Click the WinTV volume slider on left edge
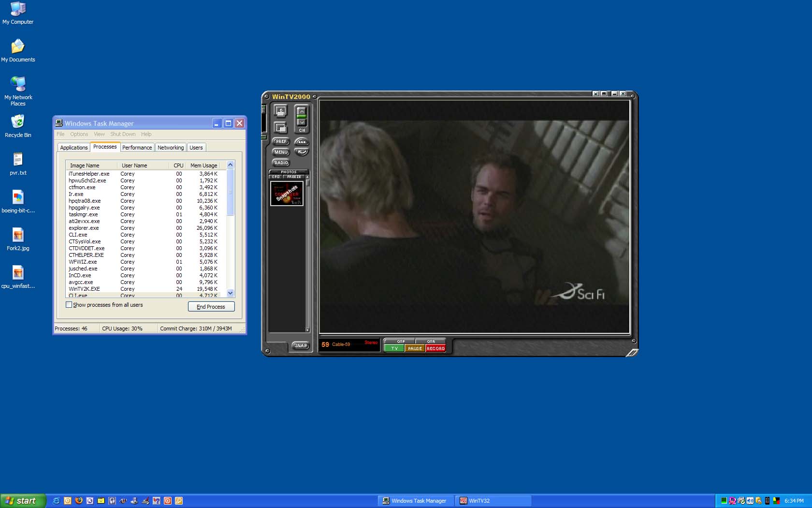 click(x=264, y=119)
